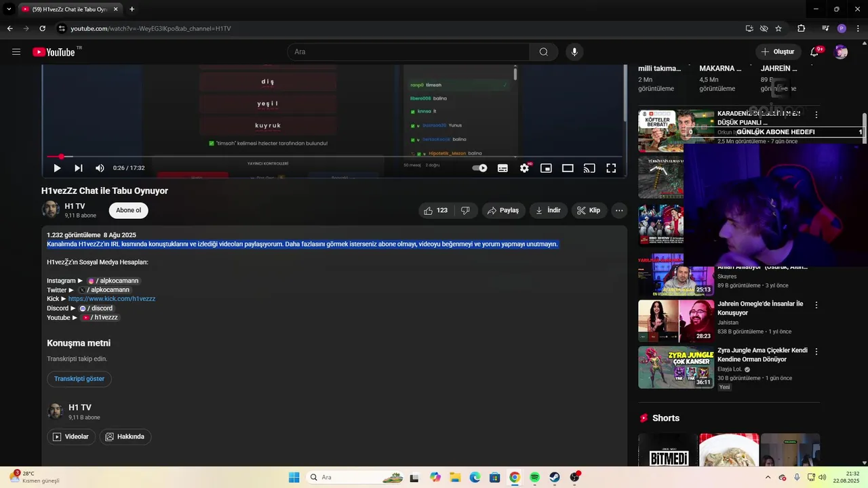Open the notifications bell
The width and height of the screenshot is (868, 488).
click(x=814, y=52)
